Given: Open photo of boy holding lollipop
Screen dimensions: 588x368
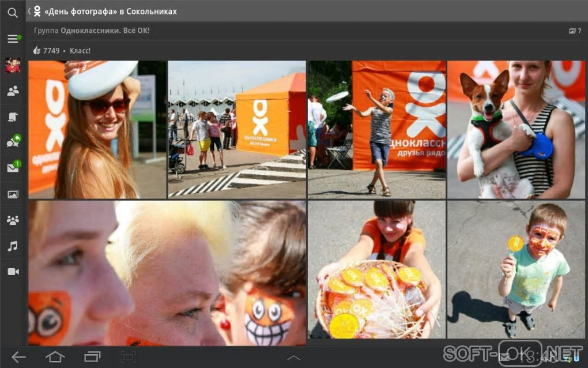Looking at the screenshot, I should 516,269.
